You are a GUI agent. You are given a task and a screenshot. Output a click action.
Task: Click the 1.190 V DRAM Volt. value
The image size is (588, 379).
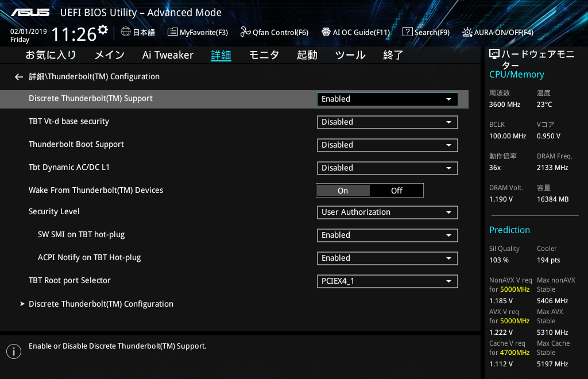501,199
